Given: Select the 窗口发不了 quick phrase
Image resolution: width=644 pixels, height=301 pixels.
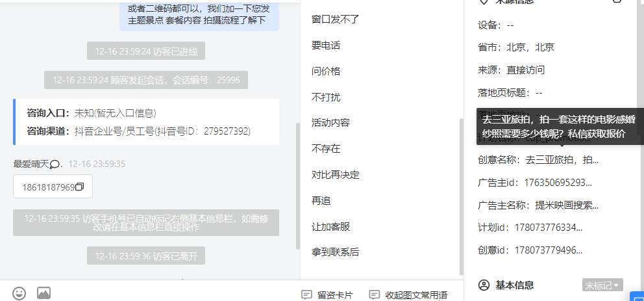Looking at the screenshot, I should click(x=336, y=20).
